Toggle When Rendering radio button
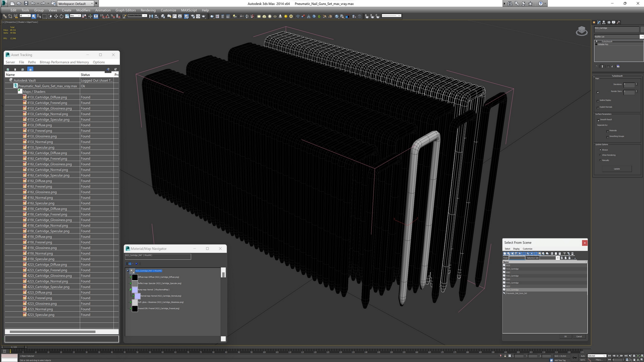644x362 pixels. (600, 155)
